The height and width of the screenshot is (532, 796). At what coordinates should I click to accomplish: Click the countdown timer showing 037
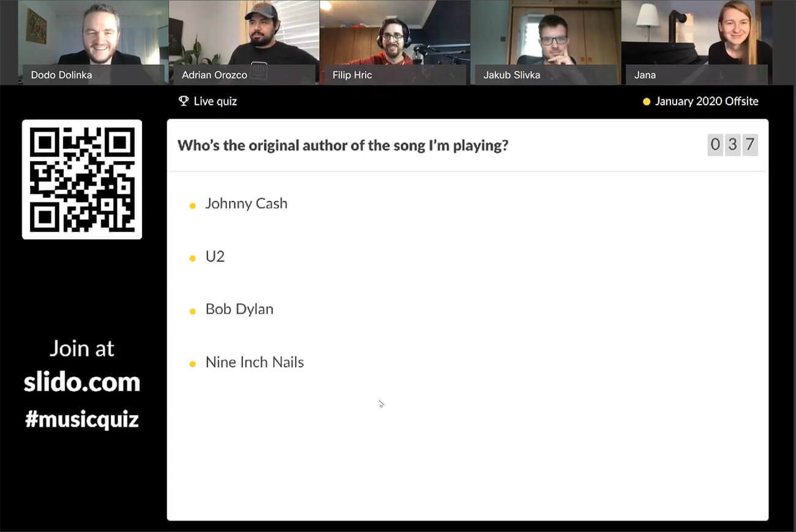(x=732, y=145)
